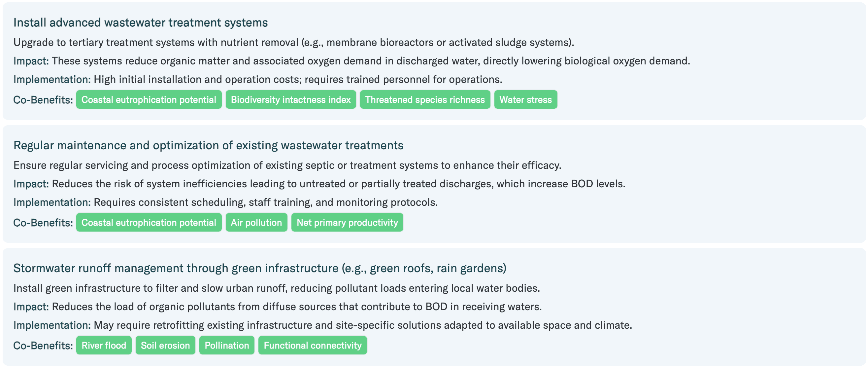Image resolution: width=868 pixels, height=368 pixels.
Task: Select the Pollination co-benefit tag
Action: click(226, 345)
